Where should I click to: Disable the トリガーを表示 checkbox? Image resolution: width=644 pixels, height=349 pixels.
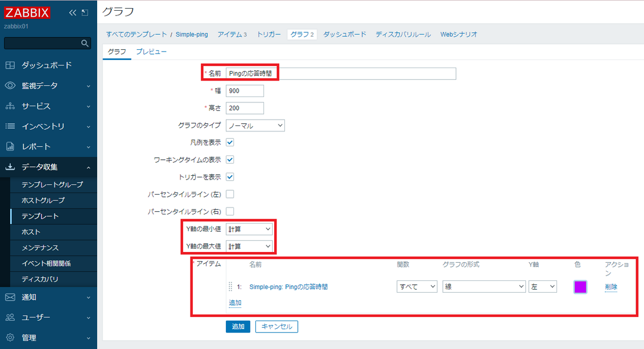(230, 176)
